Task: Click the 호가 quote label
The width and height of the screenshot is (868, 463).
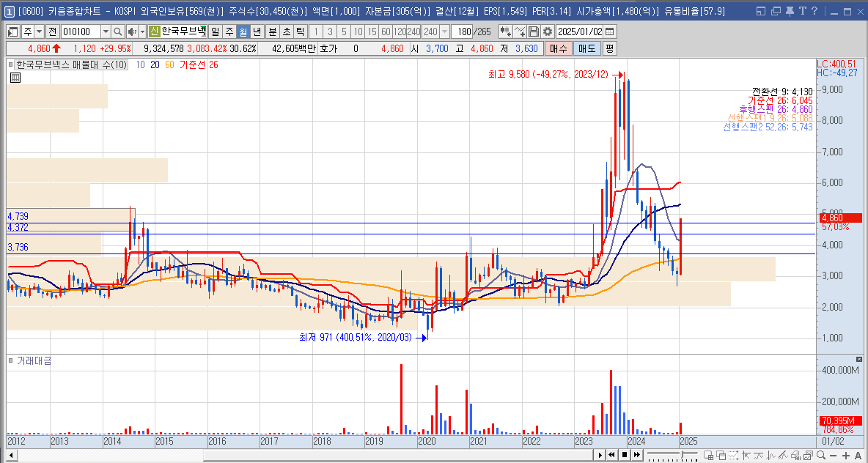Action: tap(328, 48)
